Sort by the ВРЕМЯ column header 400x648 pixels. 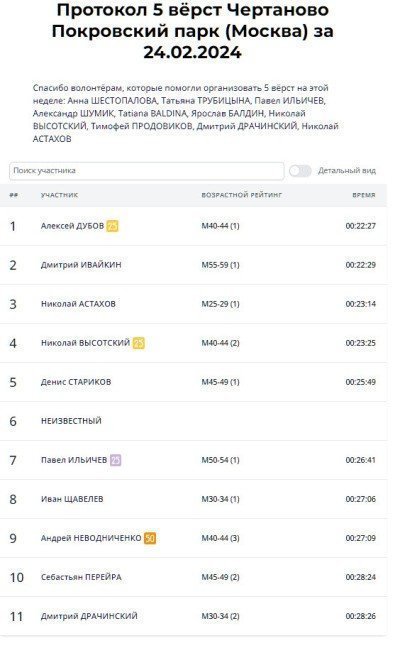tap(364, 195)
